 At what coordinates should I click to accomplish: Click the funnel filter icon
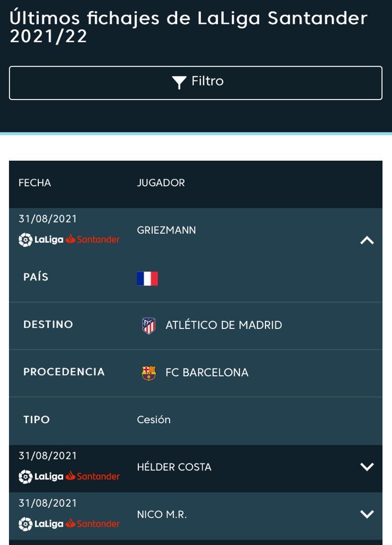point(179,82)
